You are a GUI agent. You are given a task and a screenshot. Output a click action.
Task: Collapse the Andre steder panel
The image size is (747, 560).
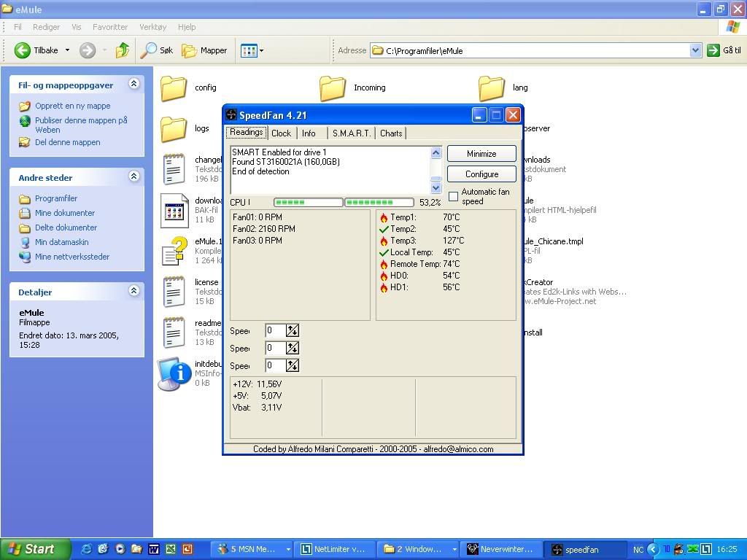click(134, 176)
